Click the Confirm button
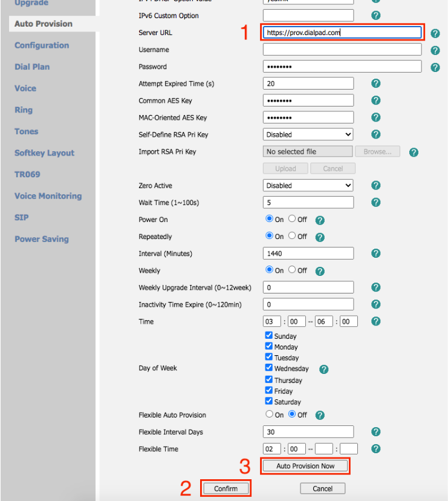448x501 pixels. coord(226,488)
